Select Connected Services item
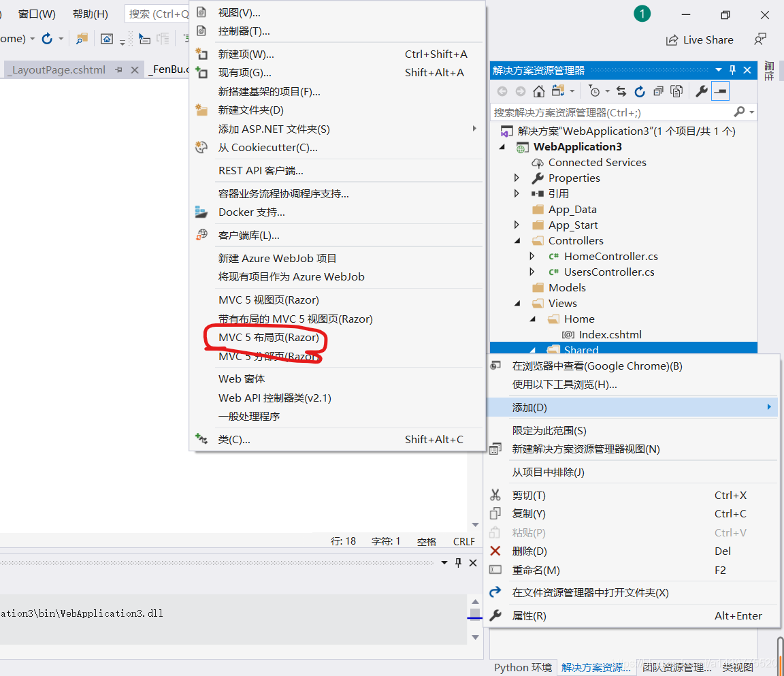Screen dimensions: 784x676 596,163
